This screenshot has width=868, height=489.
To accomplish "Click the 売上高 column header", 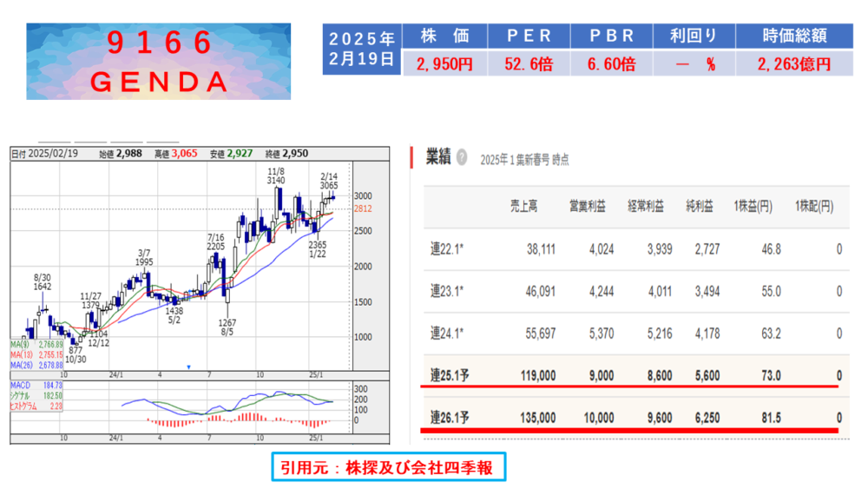I will (523, 207).
